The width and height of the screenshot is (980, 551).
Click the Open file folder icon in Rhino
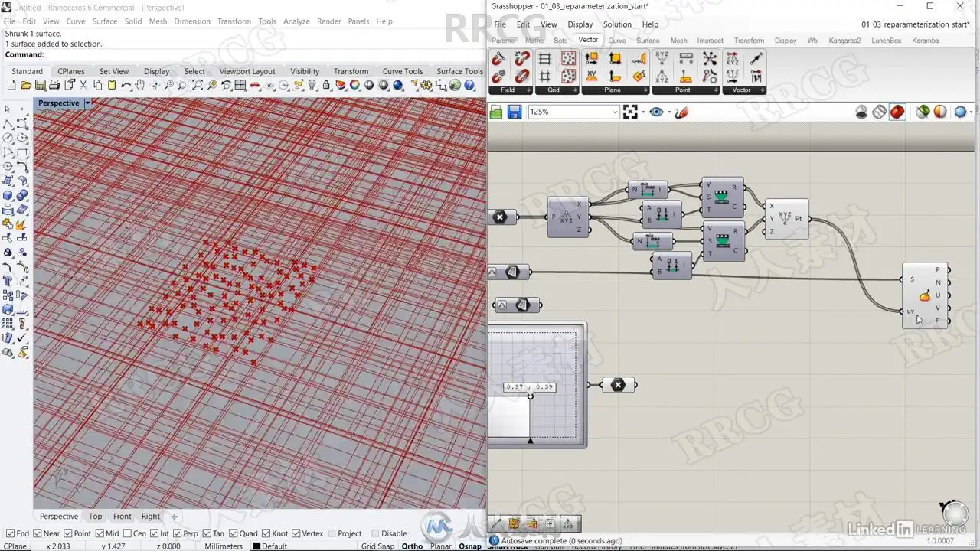(x=25, y=85)
